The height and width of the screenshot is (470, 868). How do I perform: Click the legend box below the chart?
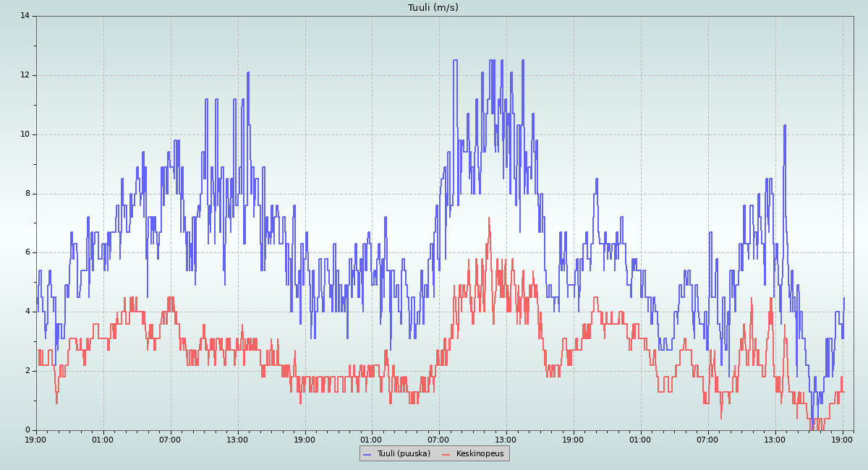434,453
